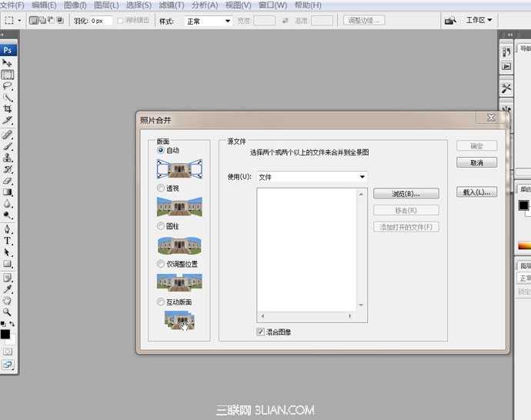Select the Lasso tool

(x=8, y=86)
